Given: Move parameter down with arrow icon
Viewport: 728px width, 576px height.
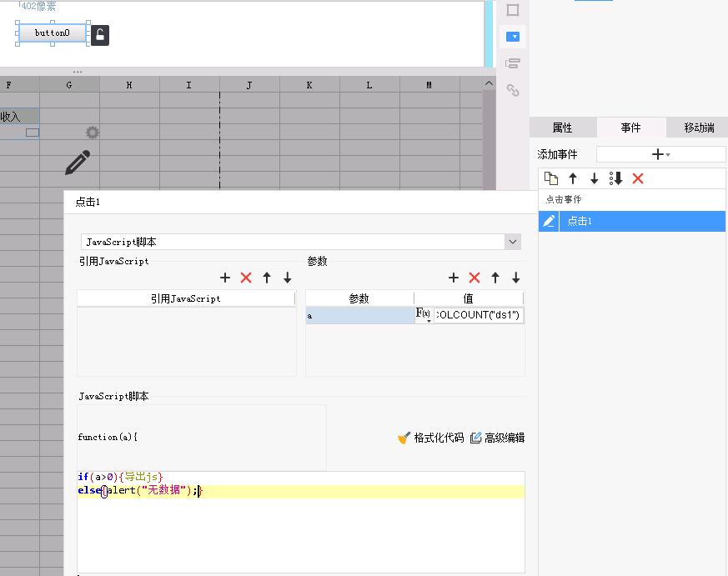Looking at the screenshot, I should coord(516,278).
